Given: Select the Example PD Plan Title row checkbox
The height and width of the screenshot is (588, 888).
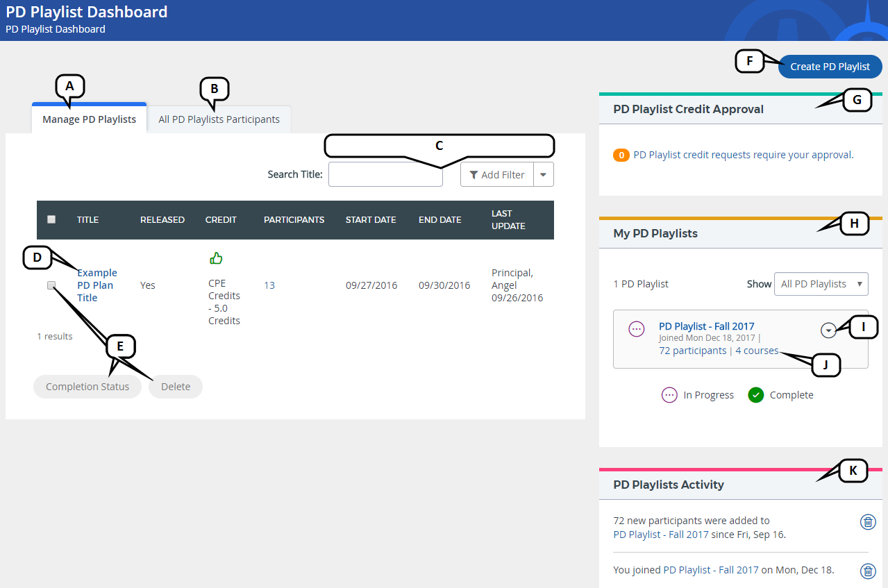Looking at the screenshot, I should [51, 285].
